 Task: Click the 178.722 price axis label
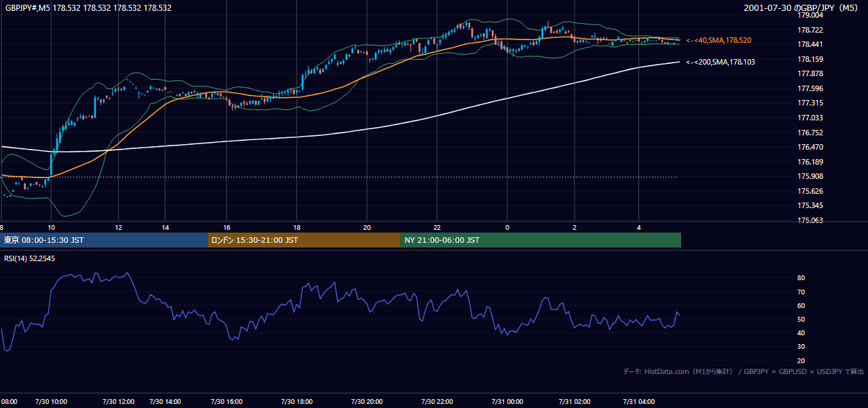(x=809, y=30)
